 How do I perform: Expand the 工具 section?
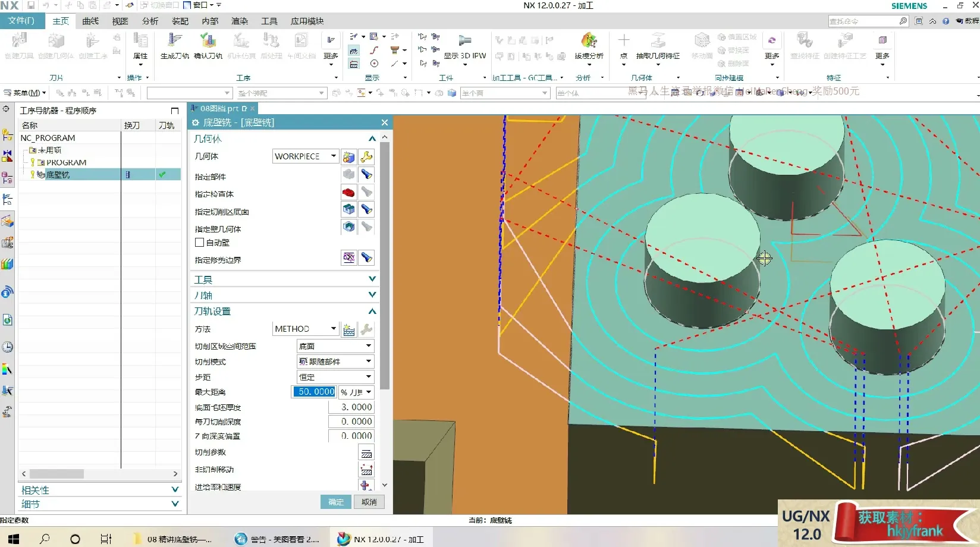(372, 279)
